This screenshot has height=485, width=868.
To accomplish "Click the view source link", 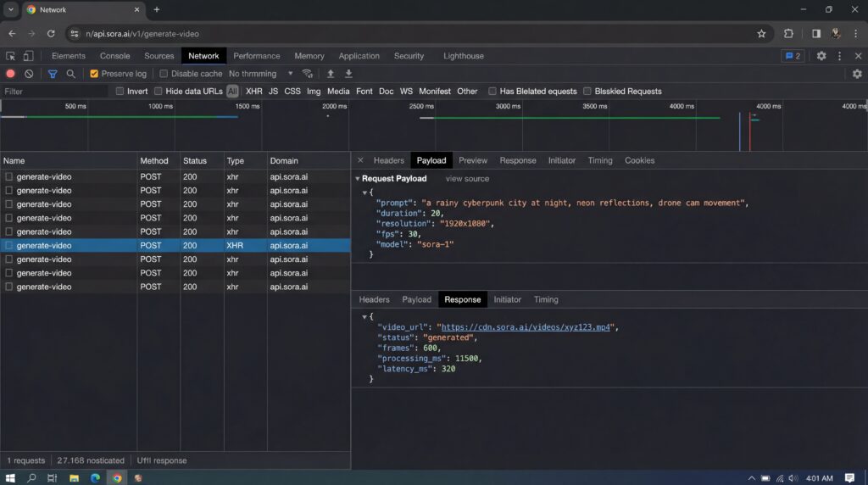I will click(467, 179).
